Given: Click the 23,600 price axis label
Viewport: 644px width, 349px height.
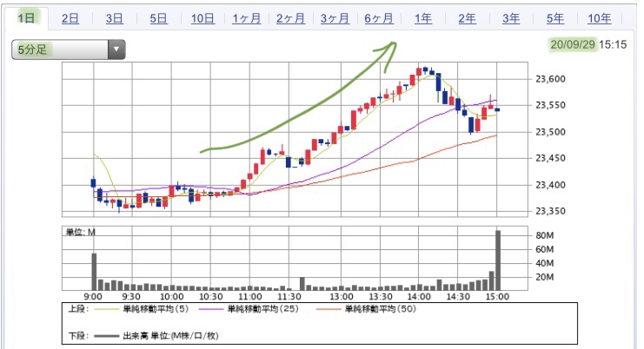Looking at the screenshot, I should (x=550, y=79).
